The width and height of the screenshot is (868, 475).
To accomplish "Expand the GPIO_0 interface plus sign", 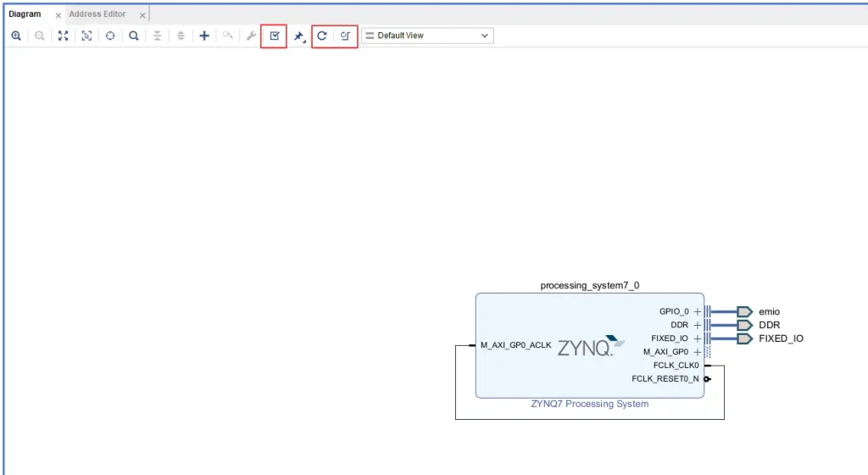I will 698,311.
